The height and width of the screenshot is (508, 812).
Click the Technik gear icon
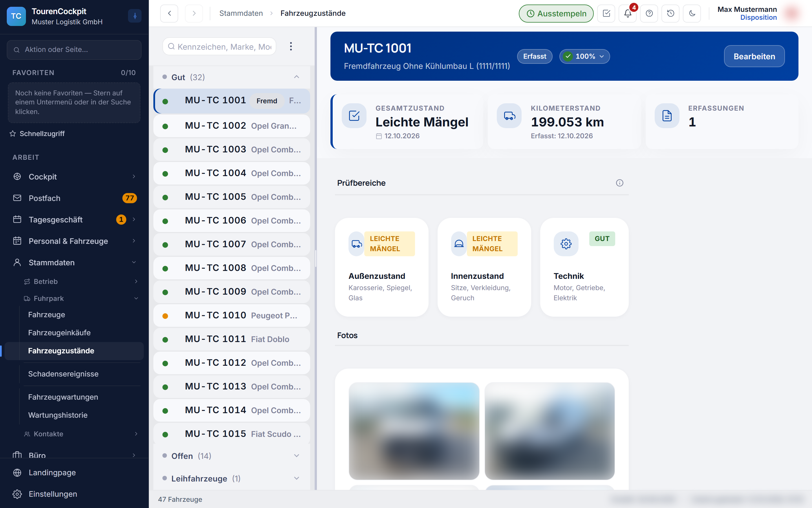(x=566, y=244)
